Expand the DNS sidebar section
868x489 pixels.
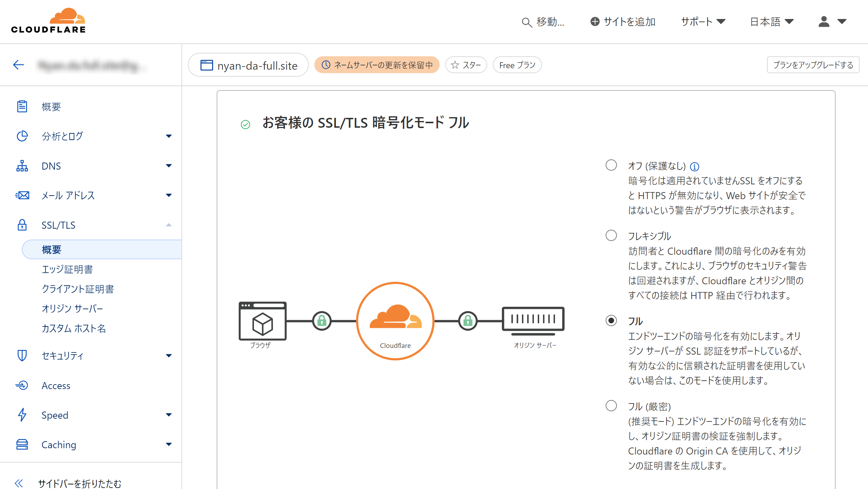tap(169, 166)
